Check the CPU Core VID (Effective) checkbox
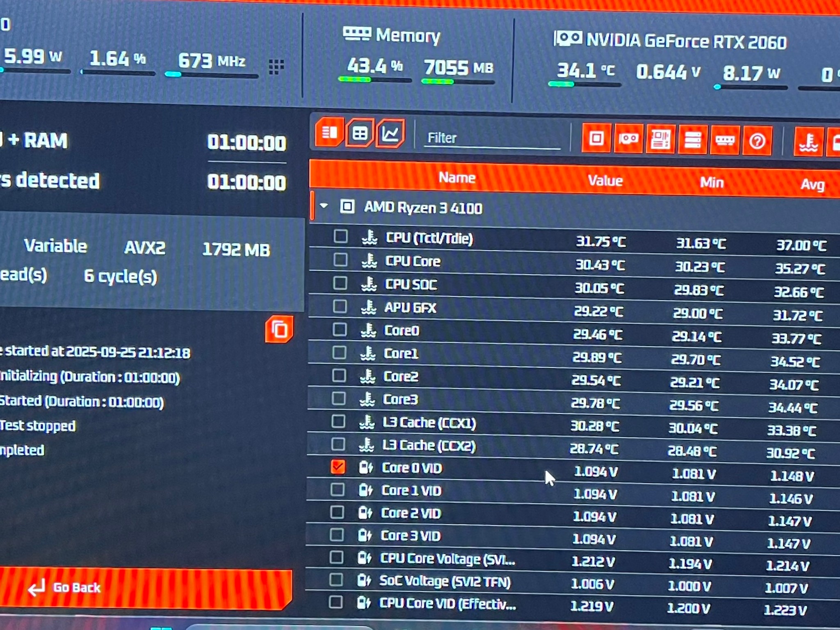 [x=336, y=602]
